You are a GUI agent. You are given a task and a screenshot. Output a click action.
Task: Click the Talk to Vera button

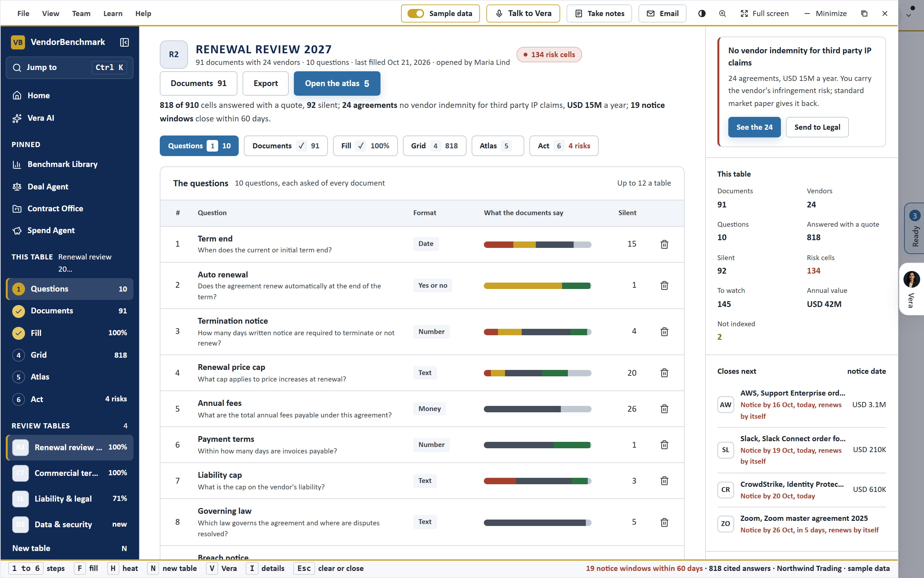tap(523, 13)
